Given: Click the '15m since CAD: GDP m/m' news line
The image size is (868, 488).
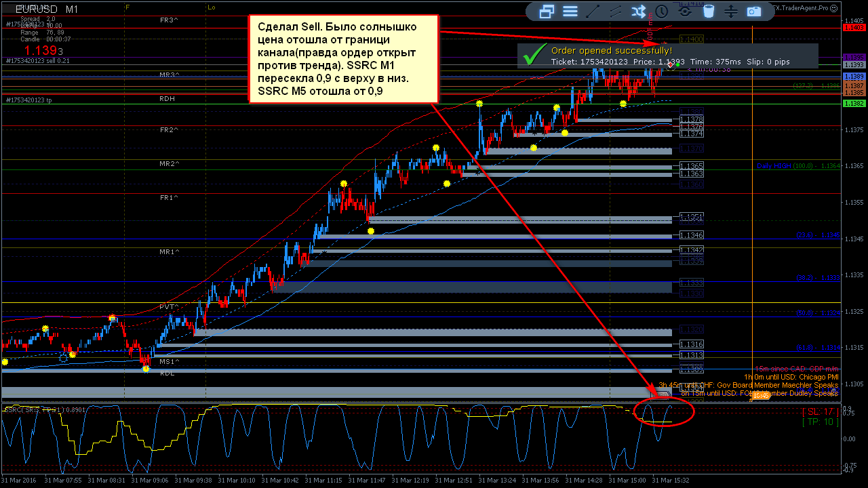Looking at the screenshot, I should [x=797, y=369].
